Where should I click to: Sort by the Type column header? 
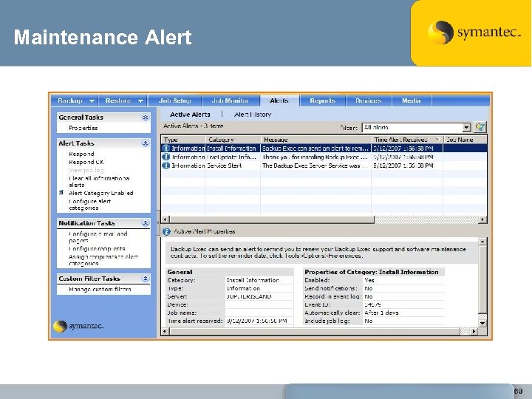[183, 140]
